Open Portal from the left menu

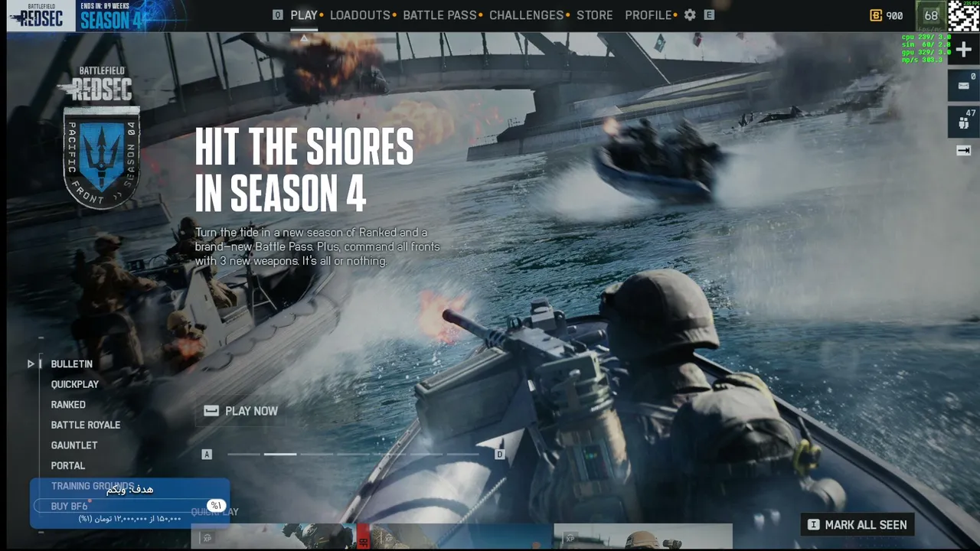[68, 465]
